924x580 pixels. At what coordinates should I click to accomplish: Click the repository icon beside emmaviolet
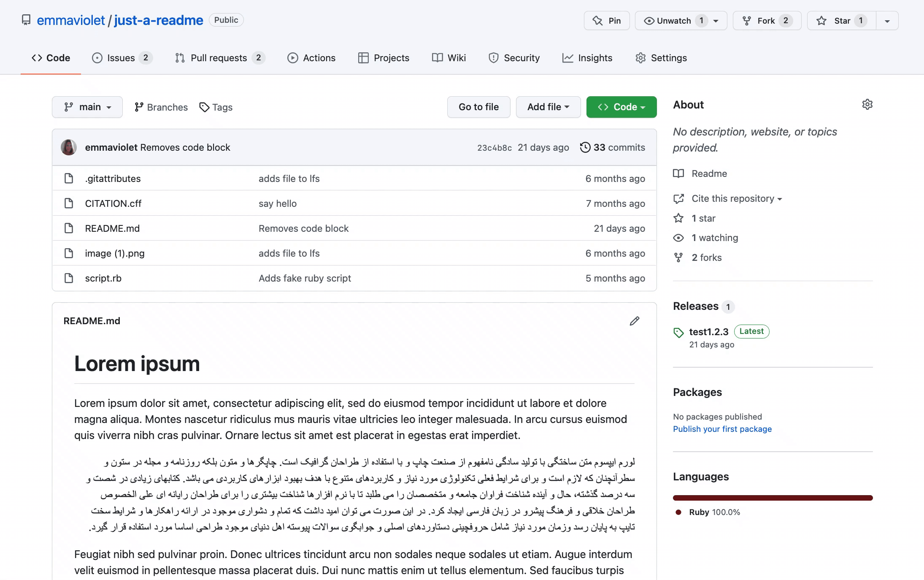[26, 20]
